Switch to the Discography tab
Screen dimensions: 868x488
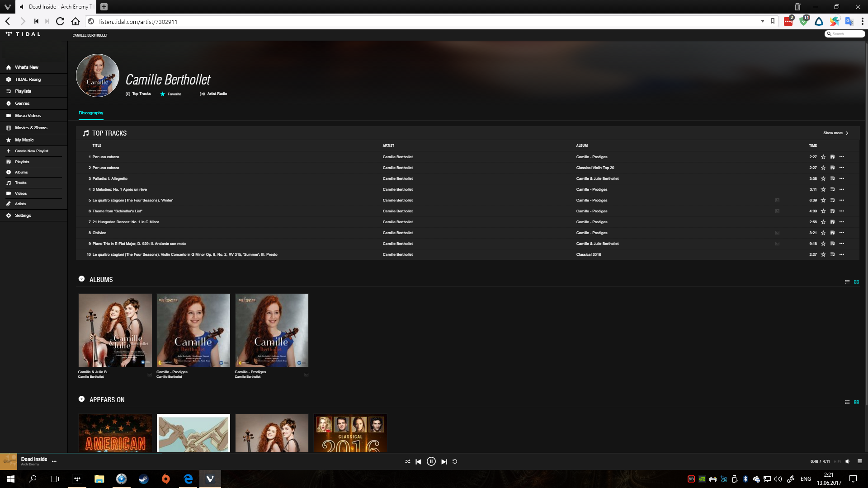(91, 113)
